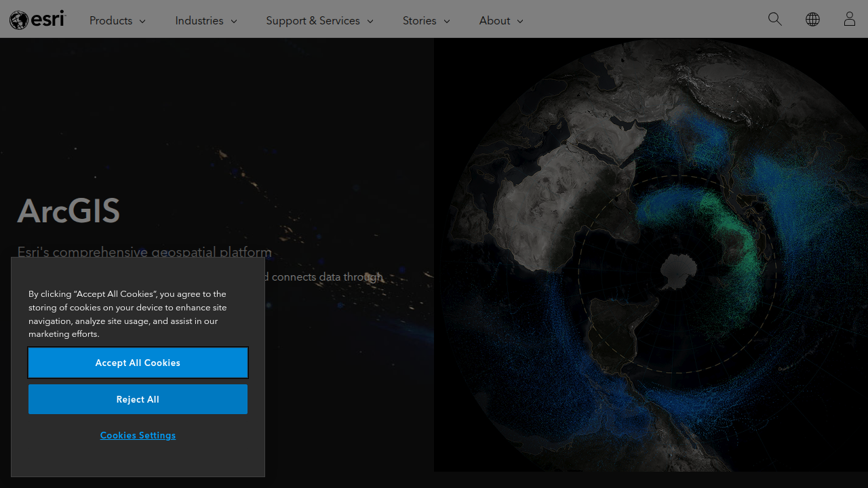The height and width of the screenshot is (488, 868).
Task: Expand the Support & Services menu
Action: click(x=320, y=20)
